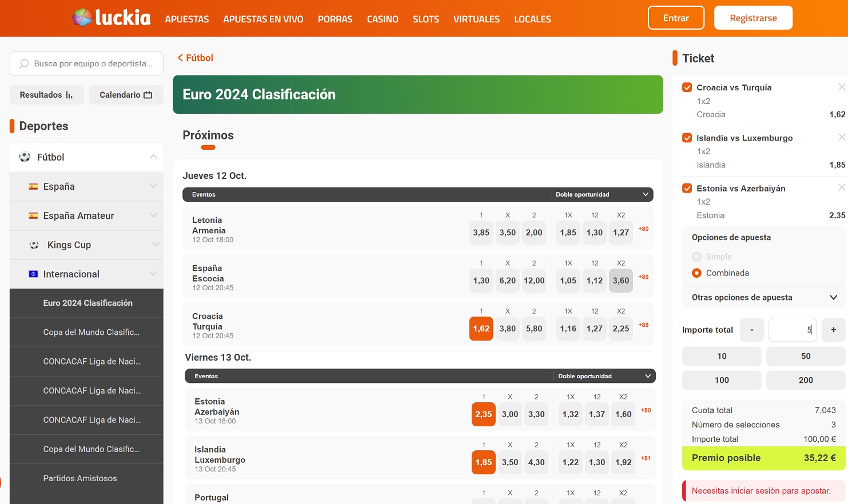Expand the Kings Cup category
This screenshot has height=504, width=848.
tap(155, 244)
